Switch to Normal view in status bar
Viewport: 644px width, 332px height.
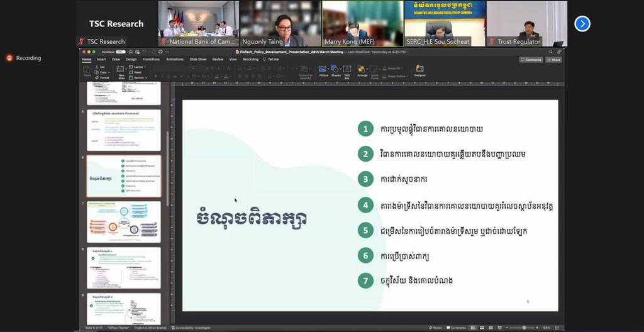[x=473, y=328]
